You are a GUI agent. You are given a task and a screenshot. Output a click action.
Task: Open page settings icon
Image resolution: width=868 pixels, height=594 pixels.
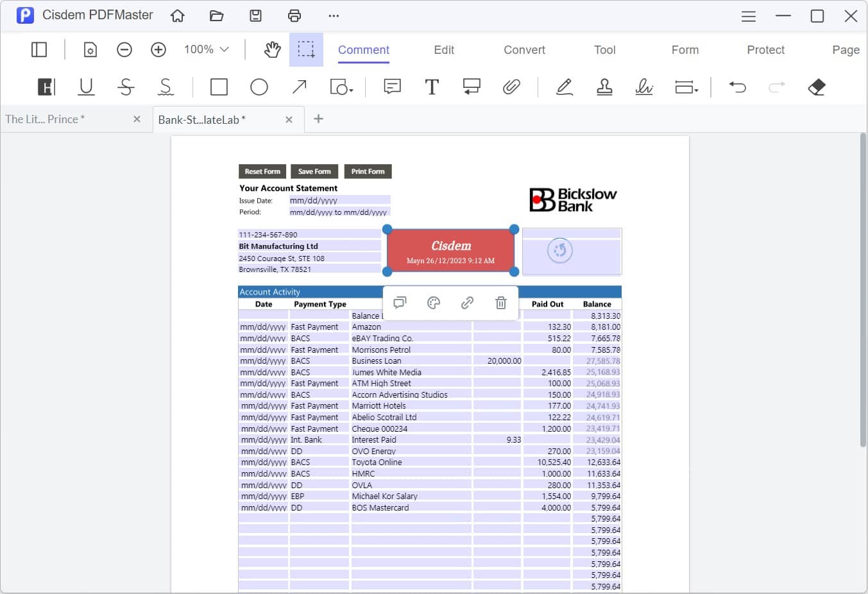[90, 49]
